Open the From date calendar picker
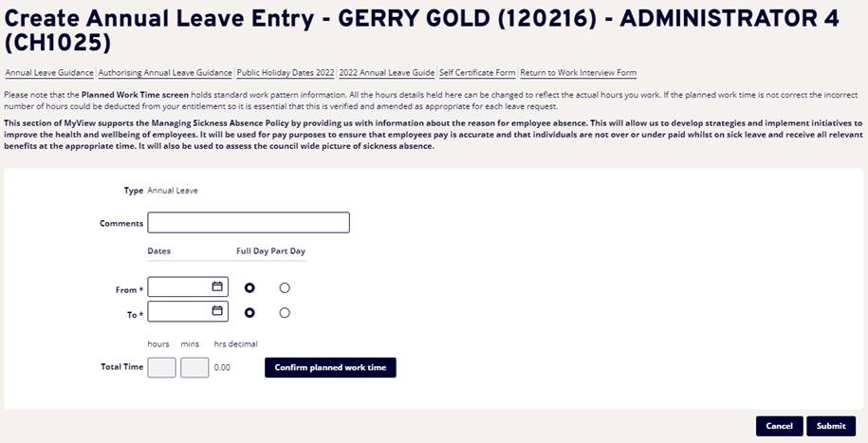868x443 pixels. point(217,286)
